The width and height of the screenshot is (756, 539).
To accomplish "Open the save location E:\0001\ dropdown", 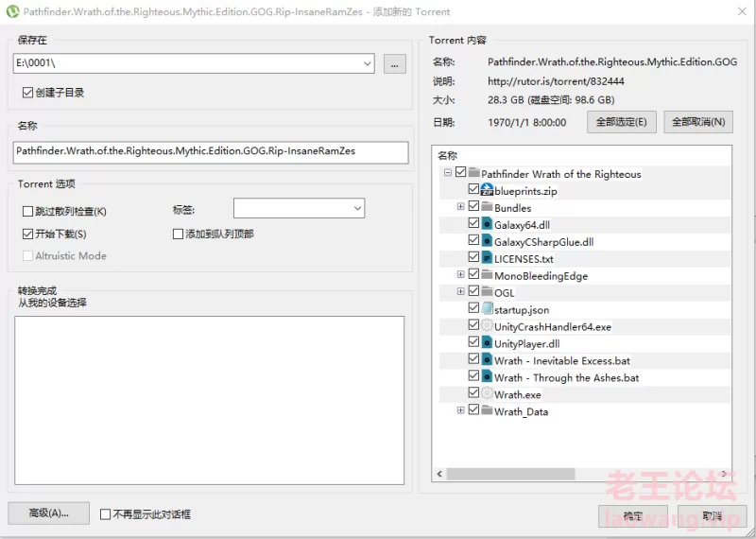I will click(x=367, y=63).
